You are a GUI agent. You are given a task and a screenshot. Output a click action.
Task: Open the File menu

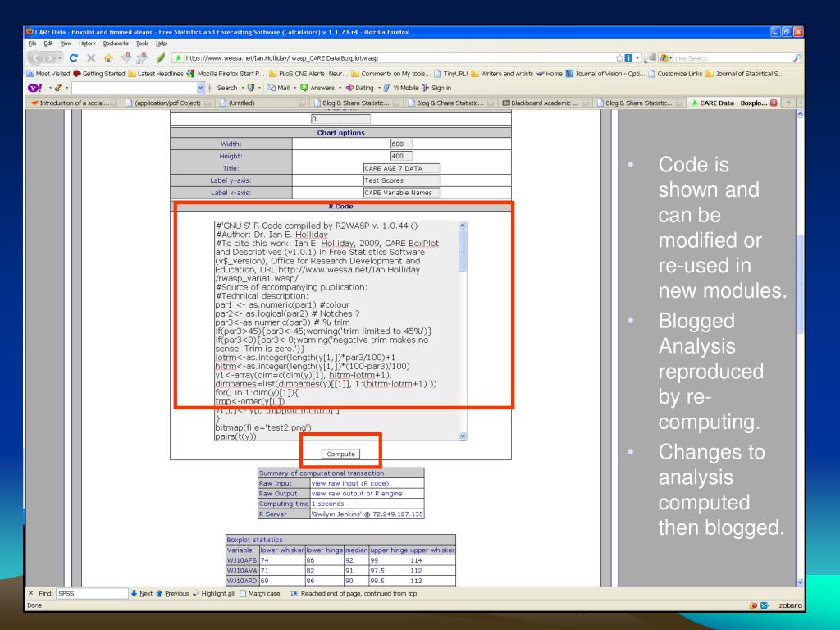[x=32, y=43]
